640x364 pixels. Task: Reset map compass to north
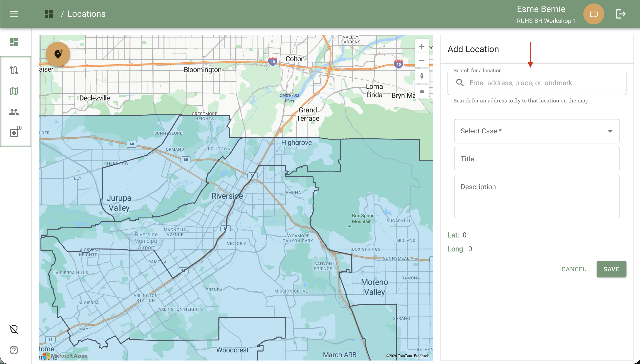422,76
